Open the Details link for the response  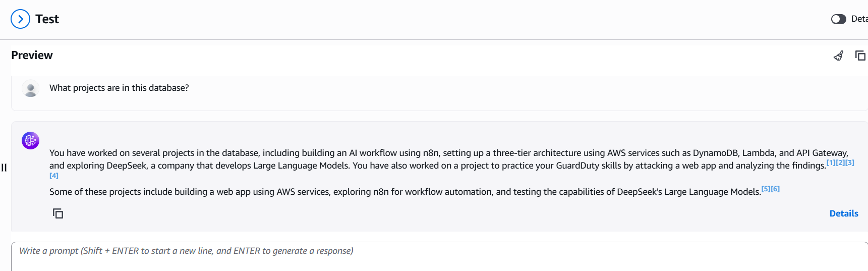843,213
